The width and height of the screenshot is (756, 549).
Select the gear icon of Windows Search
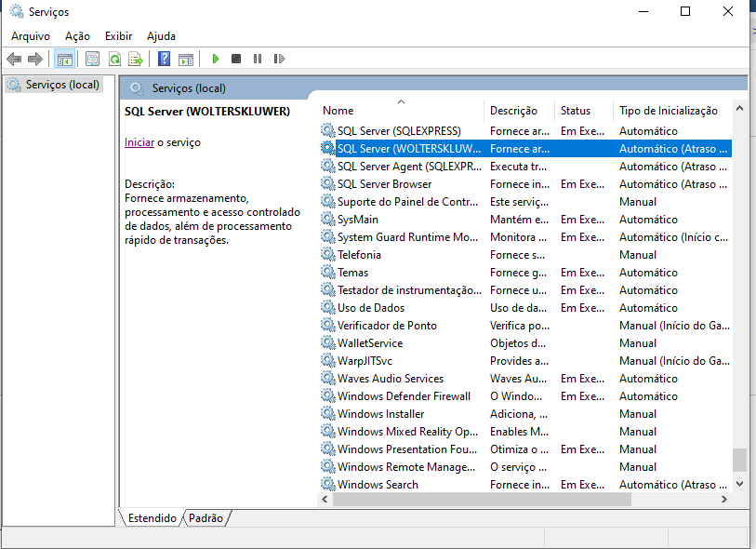(x=328, y=484)
